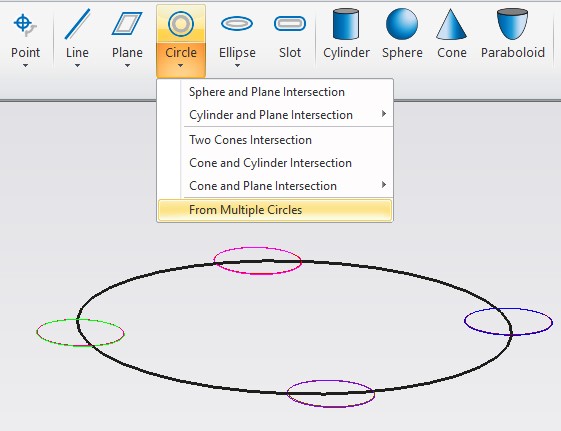Viewport: 561px width, 431px height.
Task: Select the Ellipse tool icon
Action: (237, 24)
